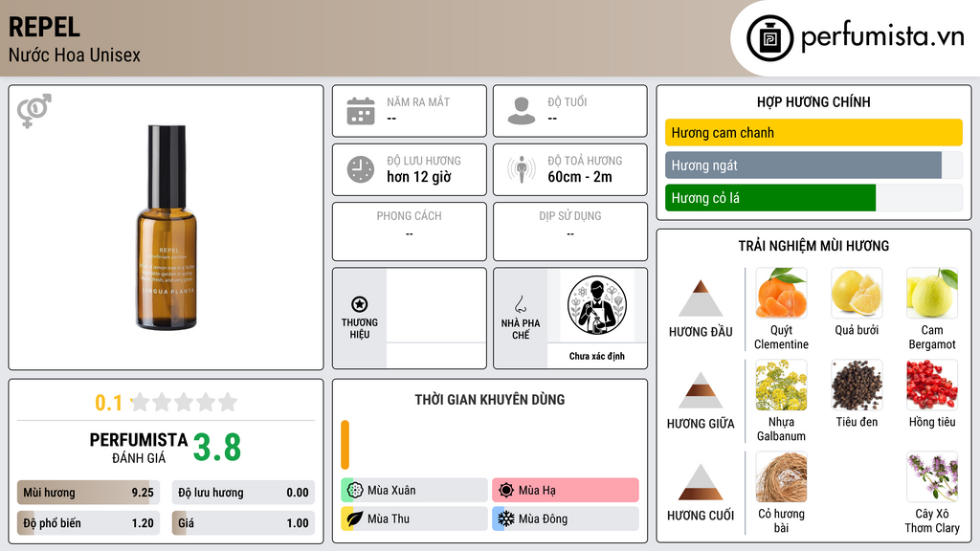The width and height of the screenshot is (980, 551).
Task: Select the Quýt Clementine note image
Action: tap(781, 293)
